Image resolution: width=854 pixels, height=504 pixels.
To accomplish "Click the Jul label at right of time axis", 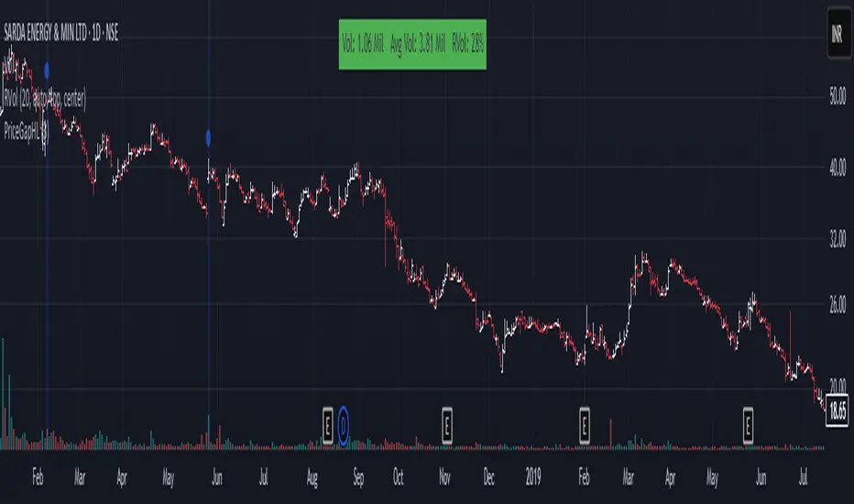I will (x=803, y=477).
